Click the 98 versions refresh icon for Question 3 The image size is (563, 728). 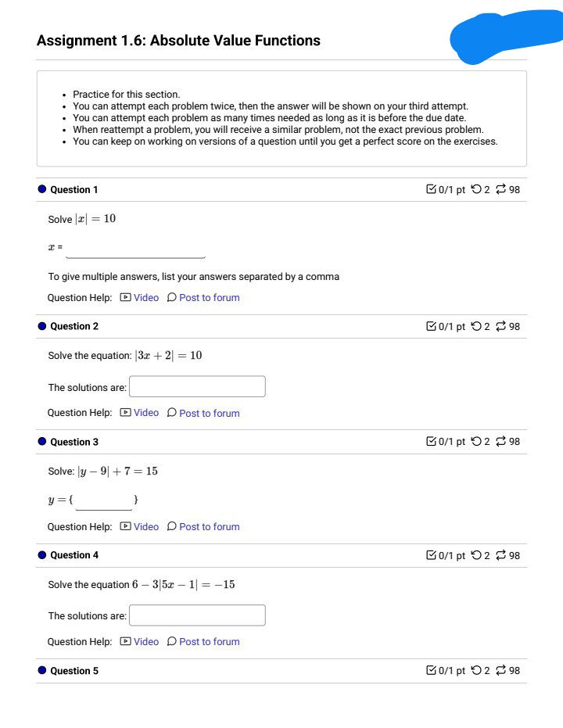501,441
